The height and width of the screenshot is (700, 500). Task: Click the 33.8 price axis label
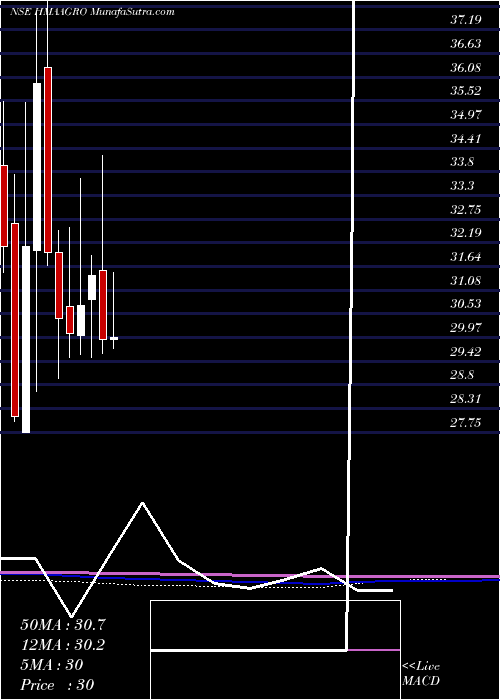pos(462,162)
